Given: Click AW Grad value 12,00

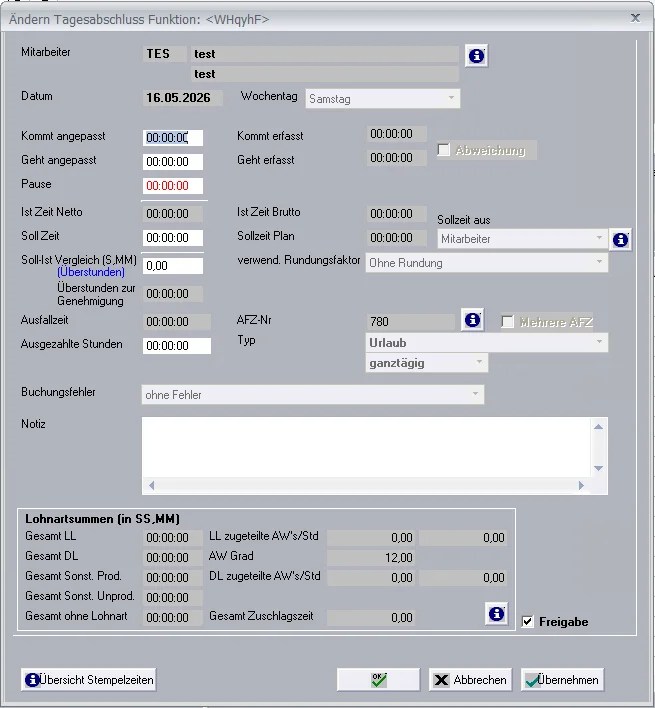Looking at the screenshot, I should point(371,558).
